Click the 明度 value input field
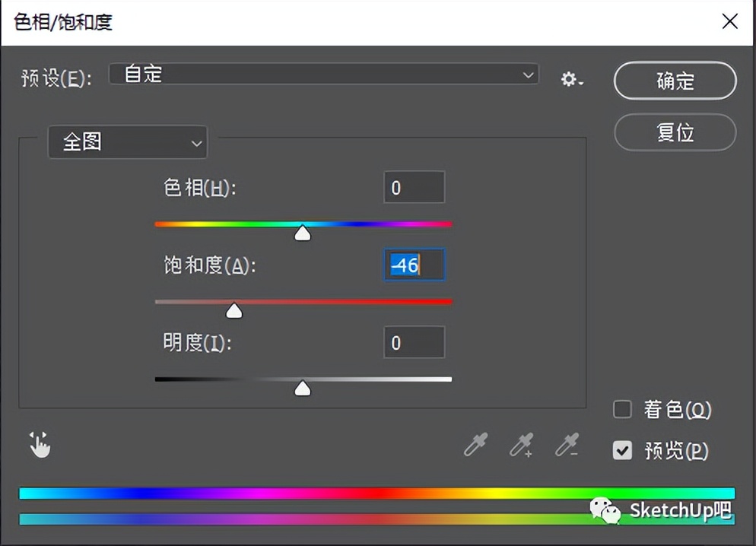The image size is (756, 546). tap(414, 342)
